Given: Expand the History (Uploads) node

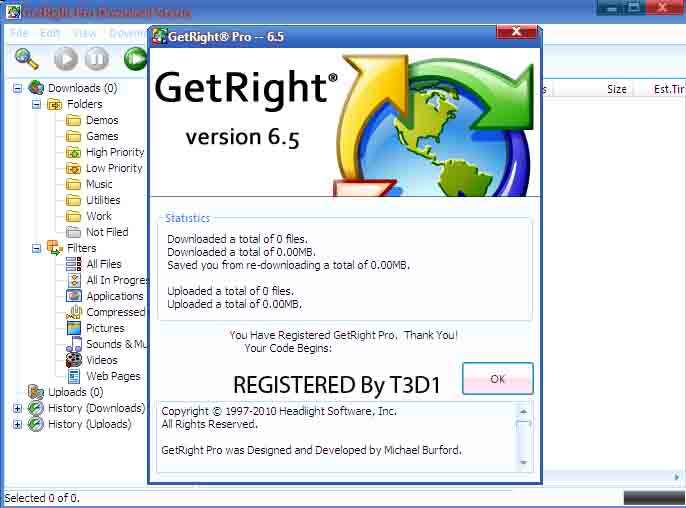Looking at the screenshot, I should pos(17,424).
